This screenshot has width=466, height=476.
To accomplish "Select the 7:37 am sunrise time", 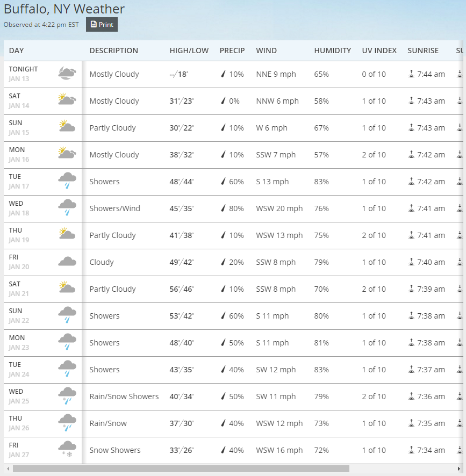I will (x=431, y=370).
